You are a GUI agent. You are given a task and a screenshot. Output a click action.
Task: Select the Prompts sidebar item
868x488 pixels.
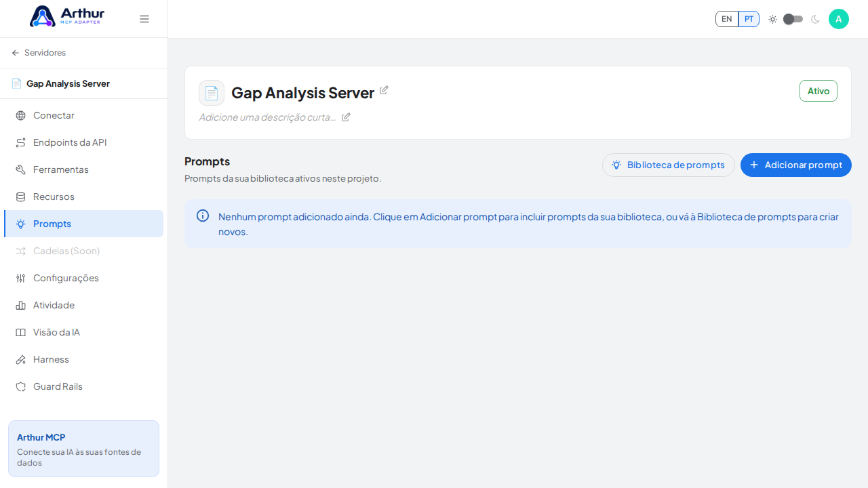click(x=83, y=224)
